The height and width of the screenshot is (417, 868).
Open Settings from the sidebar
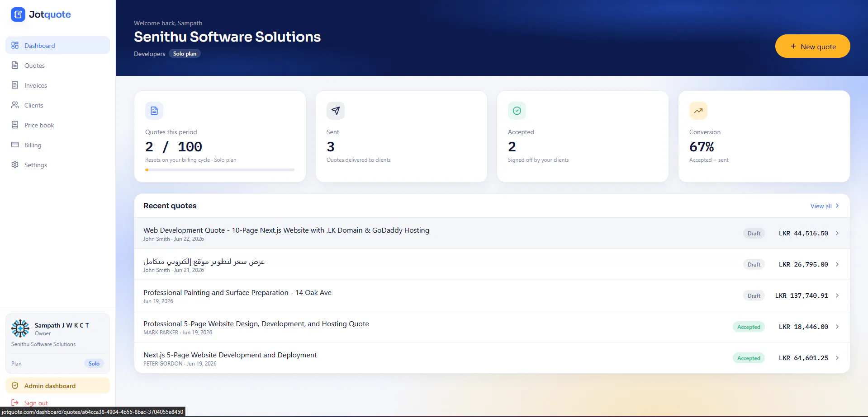[57, 164]
